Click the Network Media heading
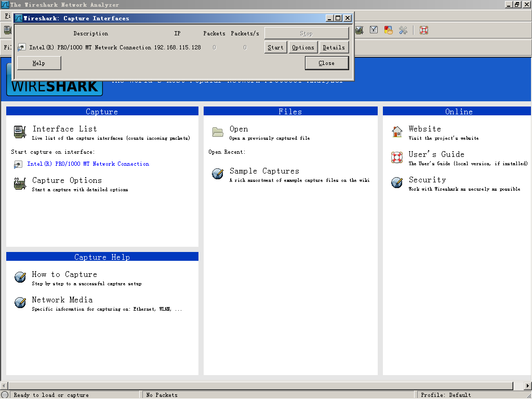 click(x=62, y=300)
